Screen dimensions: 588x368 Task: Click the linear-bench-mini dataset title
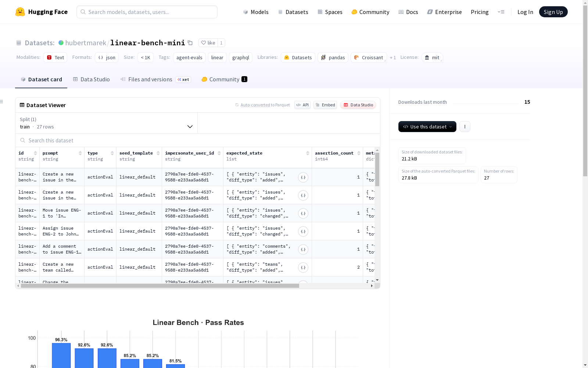[148, 43]
